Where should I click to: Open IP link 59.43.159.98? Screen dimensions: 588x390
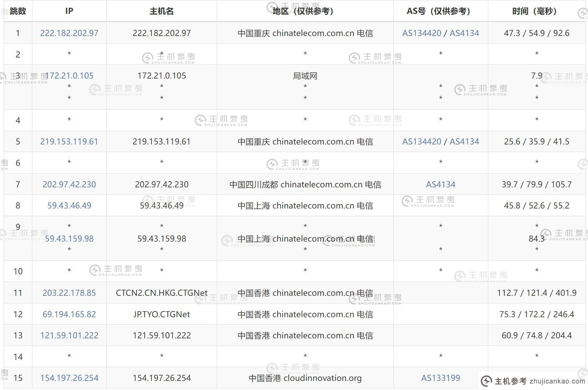click(69, 239)
